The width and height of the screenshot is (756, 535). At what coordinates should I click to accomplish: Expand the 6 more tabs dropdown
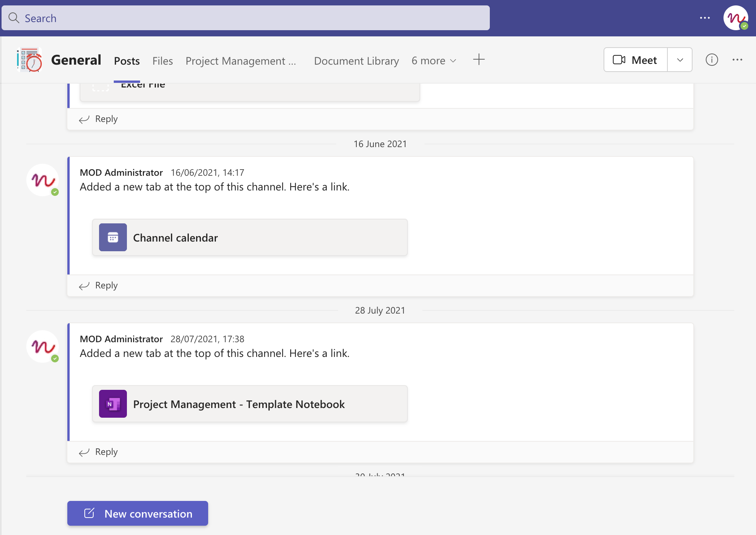coord(434,61)
